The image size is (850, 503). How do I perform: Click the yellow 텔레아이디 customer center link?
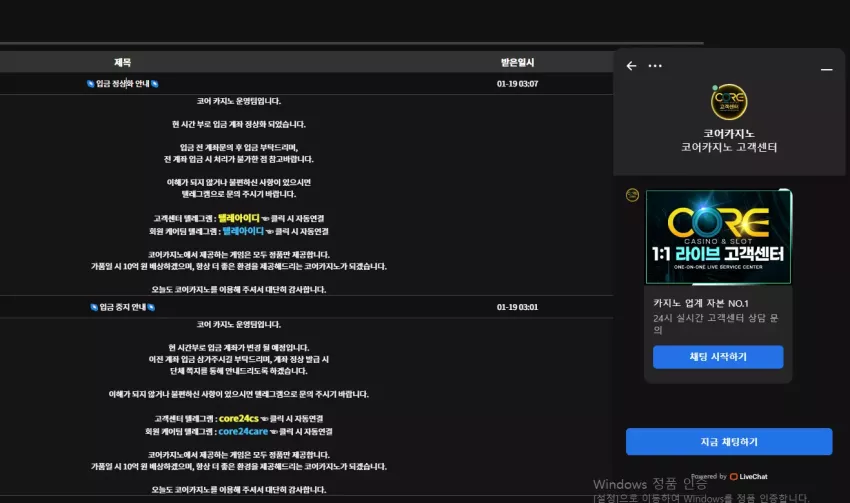click(x=239, y=218)
